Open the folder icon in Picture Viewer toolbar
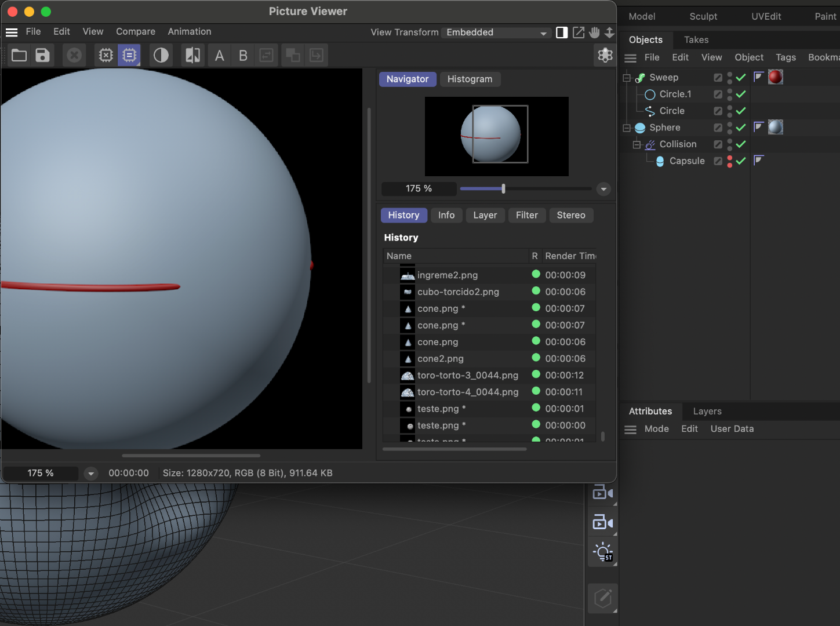 (19, 55)
